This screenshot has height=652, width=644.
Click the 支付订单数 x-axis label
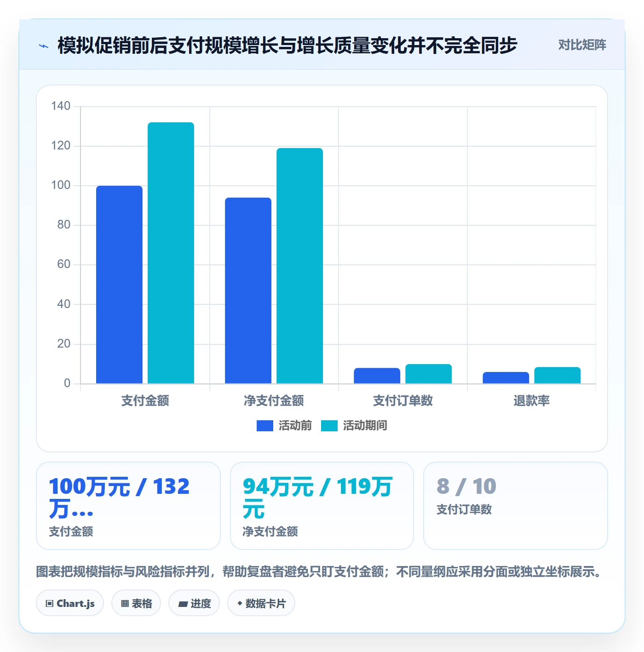point(403,400)
